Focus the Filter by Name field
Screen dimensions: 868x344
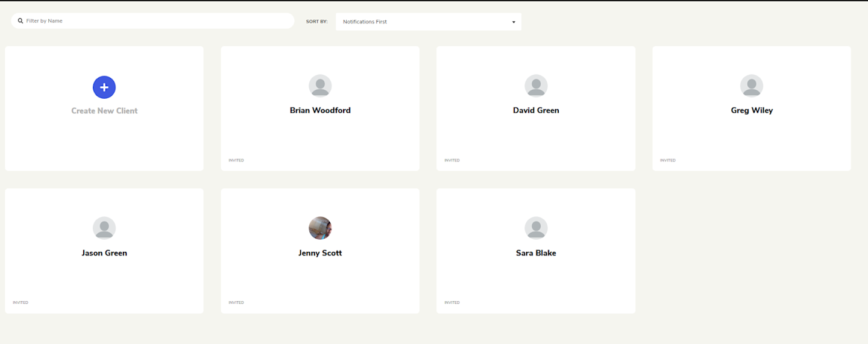click(157, 21)
